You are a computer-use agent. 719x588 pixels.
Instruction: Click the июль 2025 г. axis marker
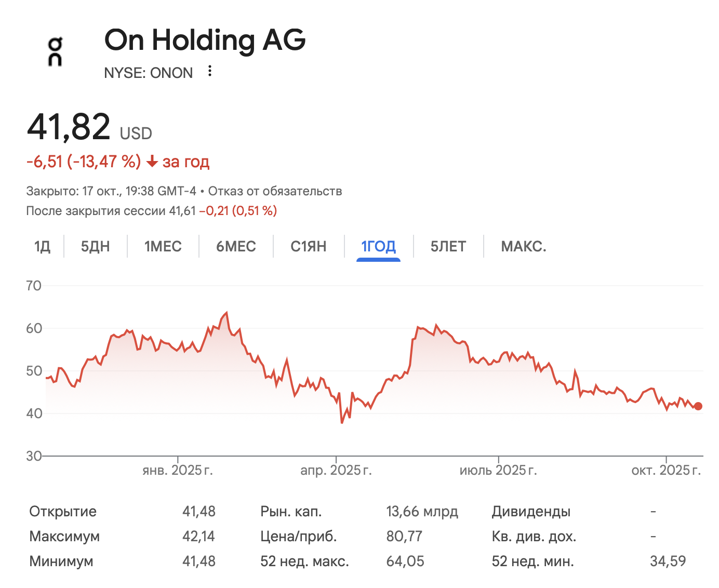498,470
